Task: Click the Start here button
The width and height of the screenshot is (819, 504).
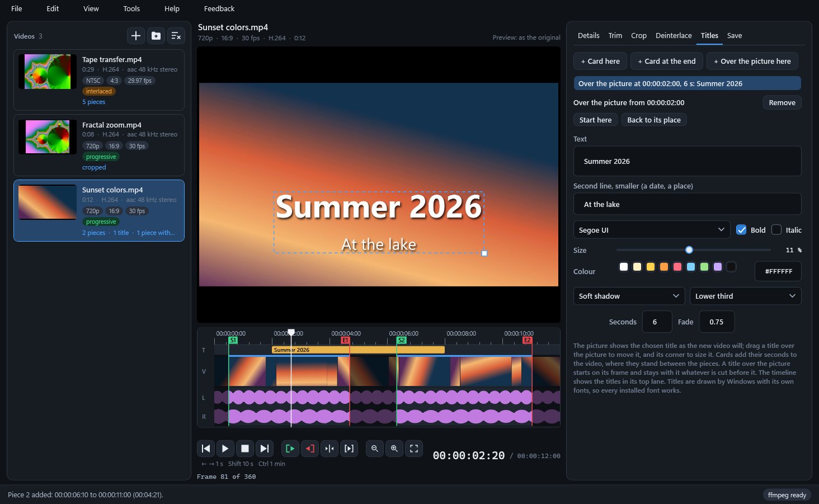Action: tap(596, 120)
